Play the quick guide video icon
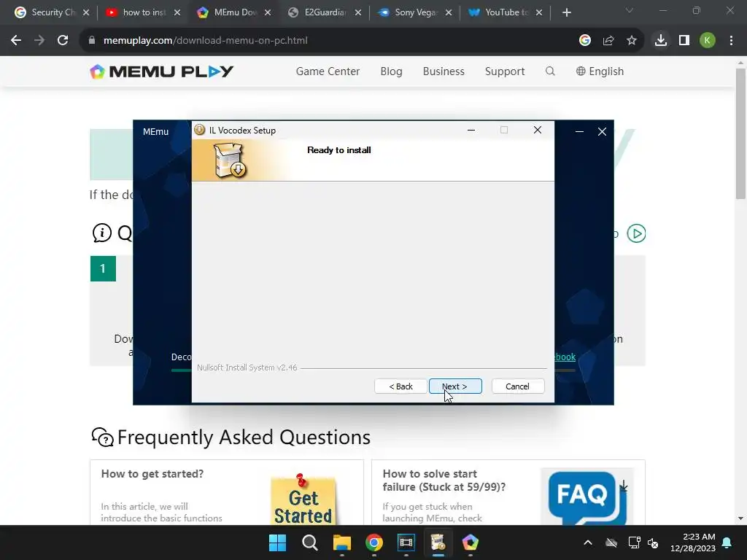This screenshot has height=560, width=747. pyautogui.click(x=636, y=233)
